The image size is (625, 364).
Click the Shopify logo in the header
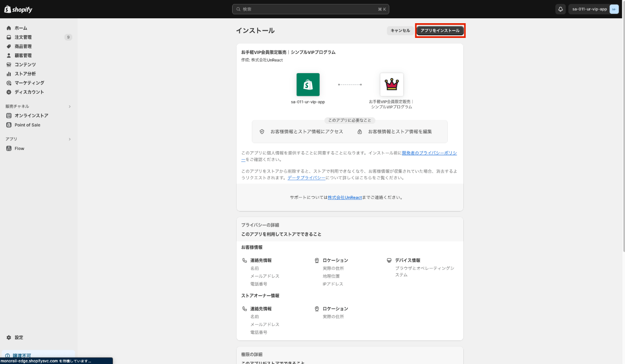[18, 9]
